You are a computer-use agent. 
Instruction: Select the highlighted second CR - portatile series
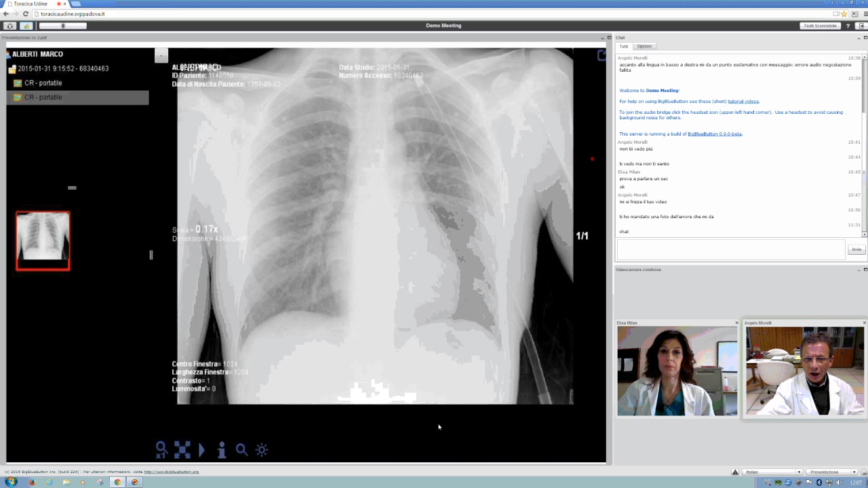78,97
